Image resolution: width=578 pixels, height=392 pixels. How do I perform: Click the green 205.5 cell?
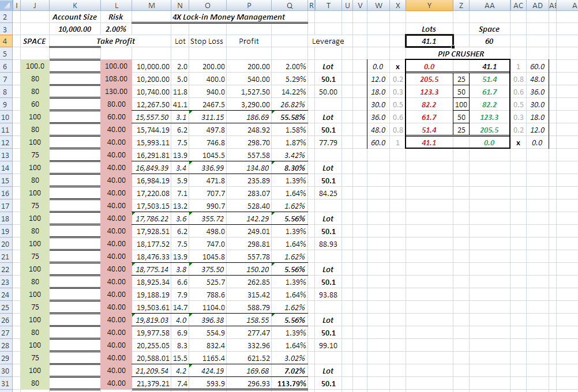tap(490, 130)
